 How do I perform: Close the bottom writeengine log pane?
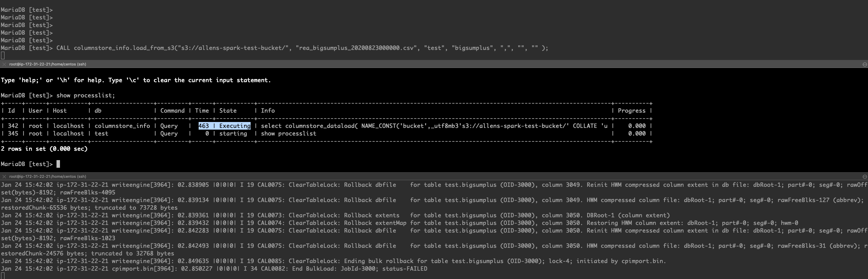coord(4,176)
